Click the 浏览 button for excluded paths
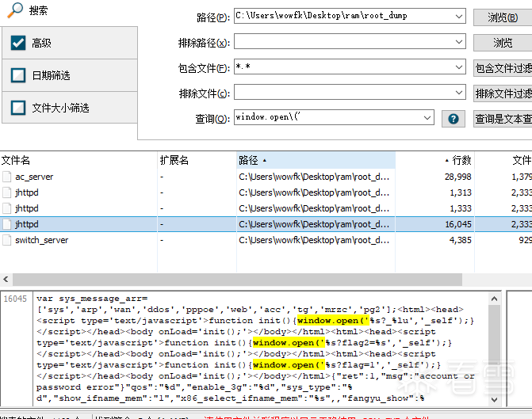 (503, 43)
